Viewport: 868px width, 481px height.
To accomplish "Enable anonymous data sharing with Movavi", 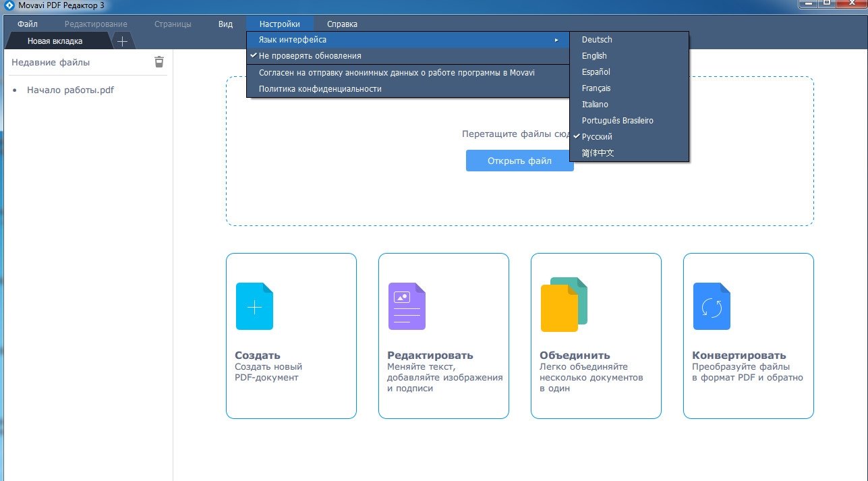I will (x=397, y=72).
